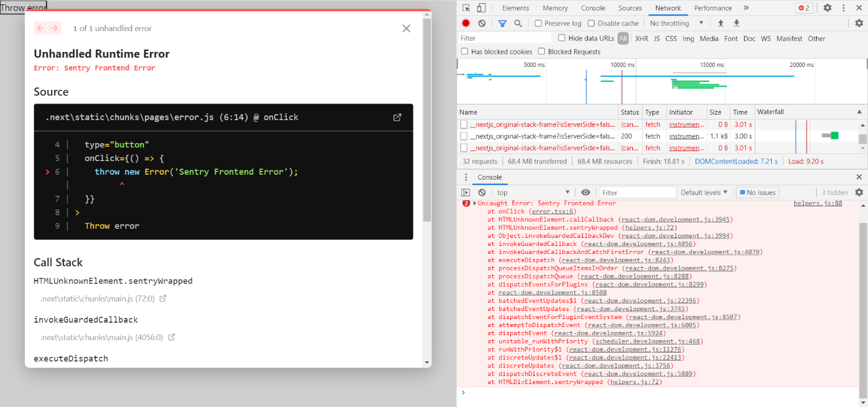The width and height of the screenshot is (868, 407).
Task: Open sentryWrapped main.js (72:0) frame link icon
Action: point(163,299)
